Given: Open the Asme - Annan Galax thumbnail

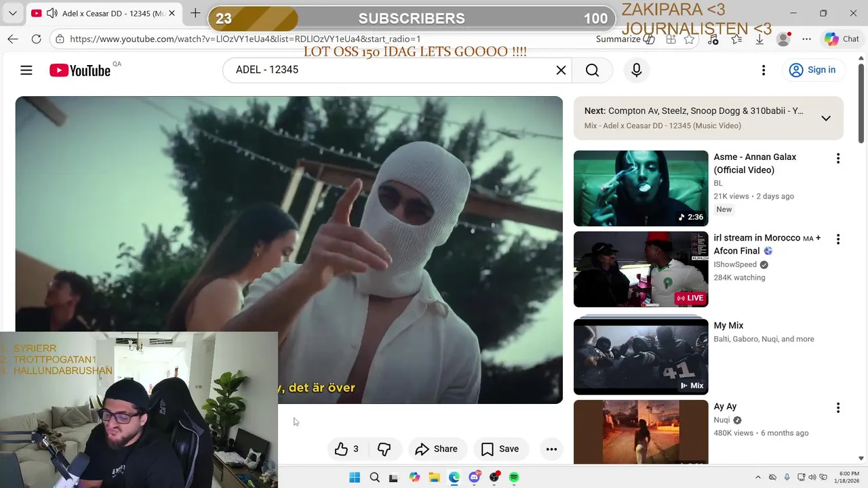Looking at the screenshot, I should 641,188.
